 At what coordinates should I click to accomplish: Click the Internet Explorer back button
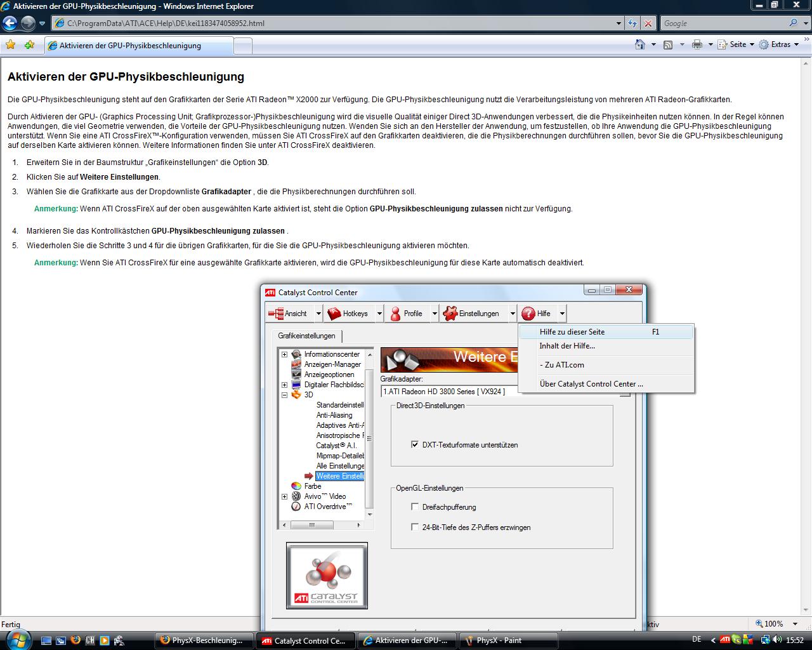click(10, 23)
